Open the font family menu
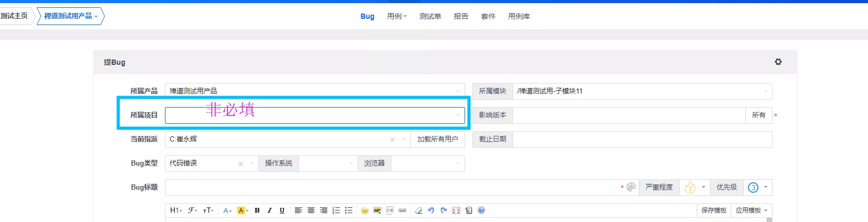Viewport: 868px width, 222px height. 193,211
